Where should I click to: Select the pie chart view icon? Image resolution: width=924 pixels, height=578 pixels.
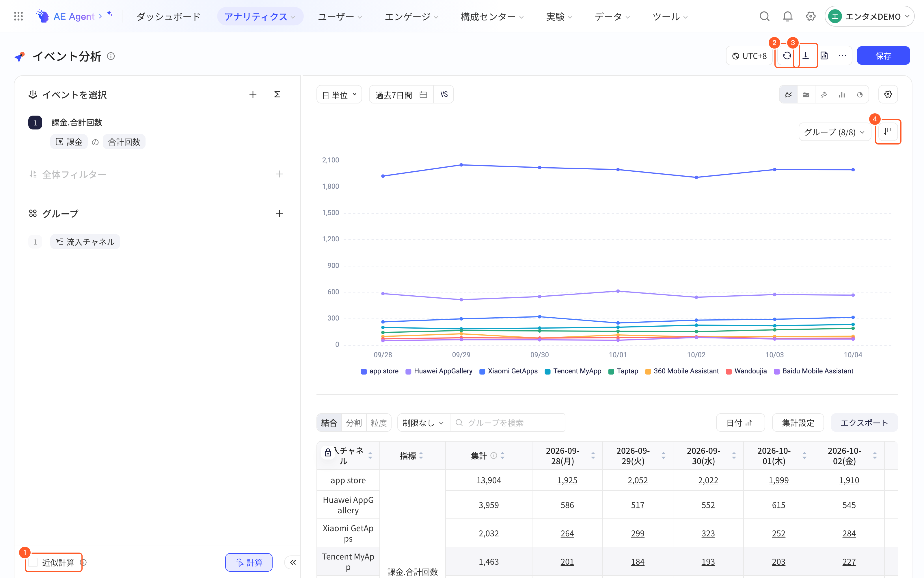tap(860, 95)
